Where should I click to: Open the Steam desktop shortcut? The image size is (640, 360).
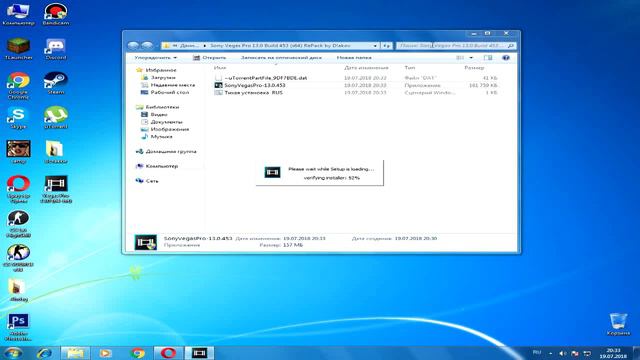pos(56,83)
